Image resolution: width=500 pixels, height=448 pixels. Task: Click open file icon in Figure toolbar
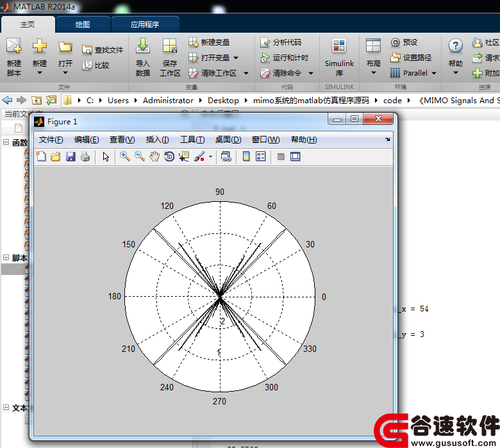56,156
